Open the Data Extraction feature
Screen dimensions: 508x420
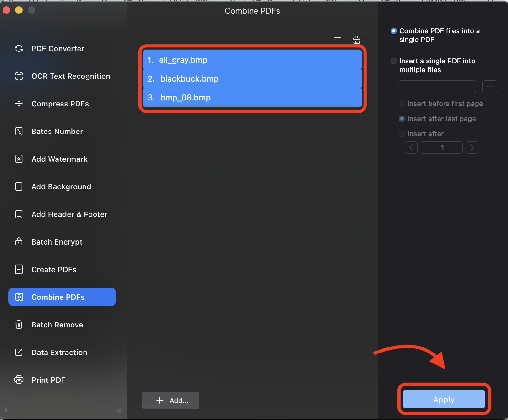tap(59, 352)
